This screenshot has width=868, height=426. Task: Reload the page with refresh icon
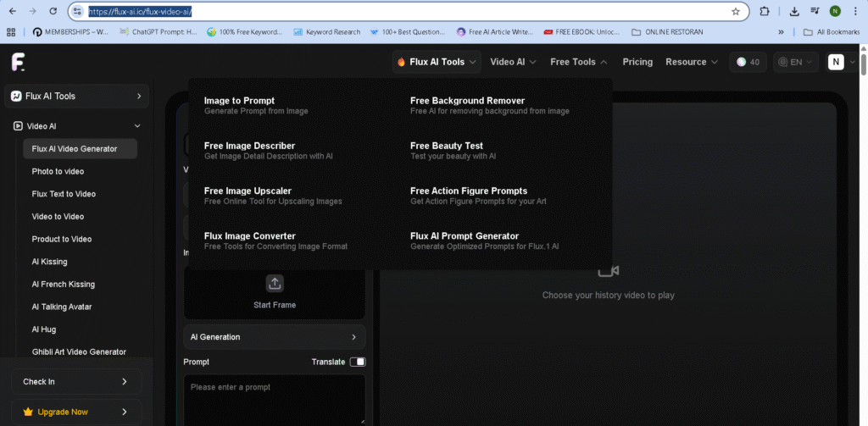click(x=53, y=12)
